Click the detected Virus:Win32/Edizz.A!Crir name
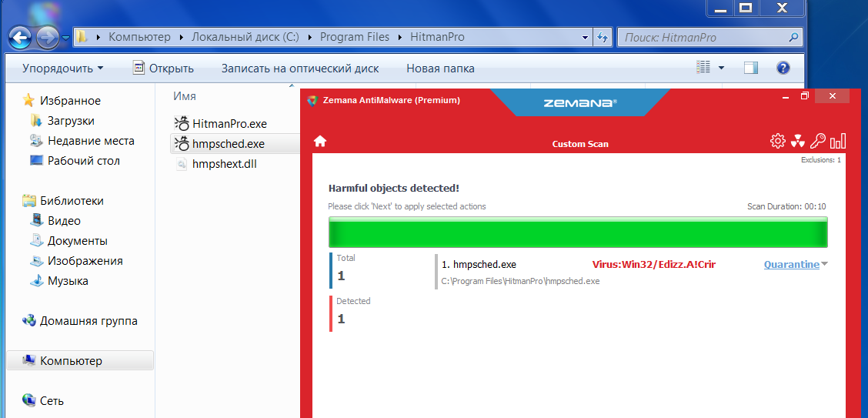 [653, 265]
